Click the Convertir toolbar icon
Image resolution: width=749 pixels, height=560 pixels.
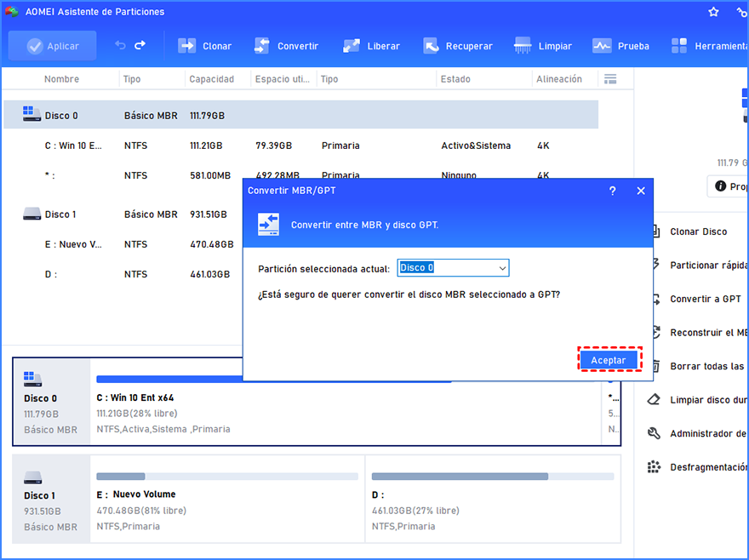[262, 46]
